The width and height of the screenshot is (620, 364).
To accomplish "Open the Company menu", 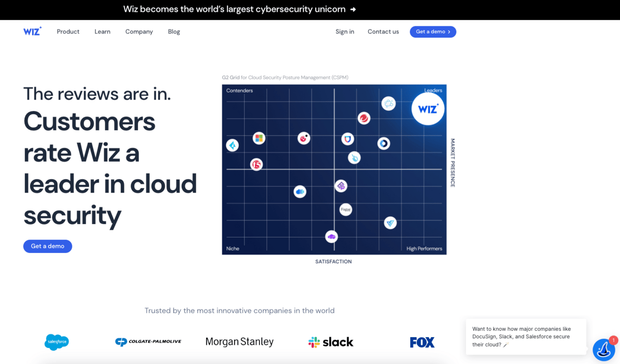I will [139, 31].
